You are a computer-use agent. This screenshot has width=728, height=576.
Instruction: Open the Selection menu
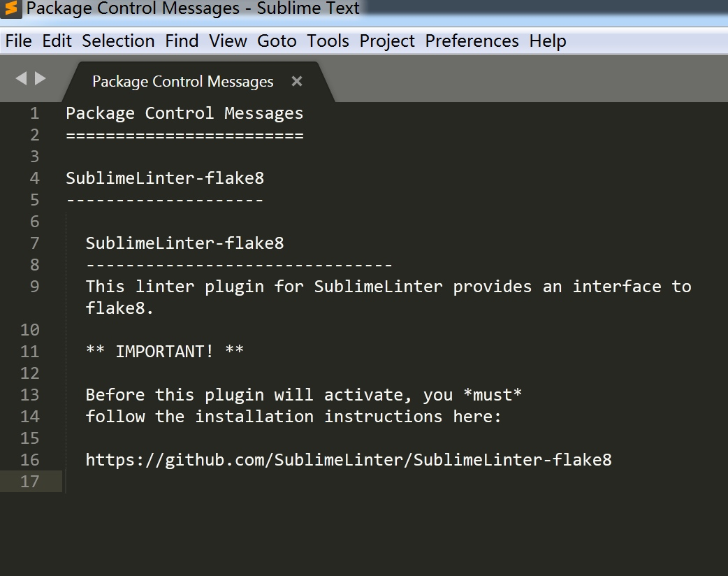point(118,41)
